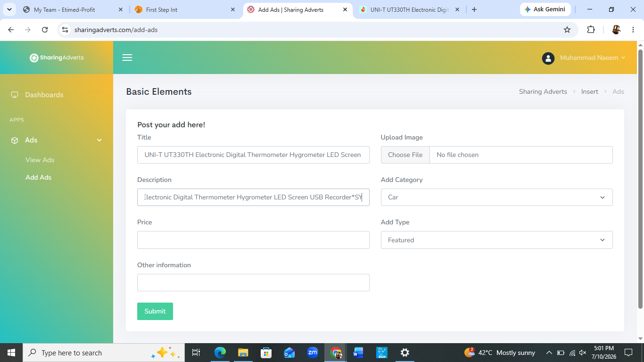The height and width of the screenshot is (362, 644).
Task: Click the Windows taskbar search box
Action: 104,353
